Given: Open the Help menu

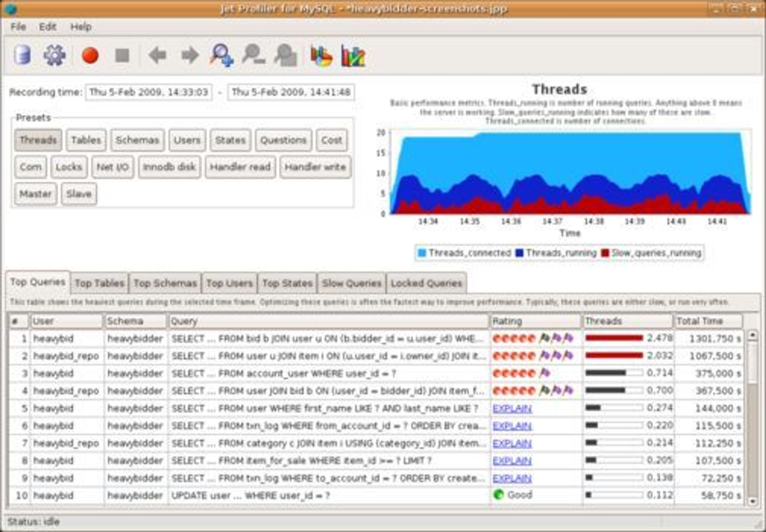Looking at the screenshot, I should point(81,27).
